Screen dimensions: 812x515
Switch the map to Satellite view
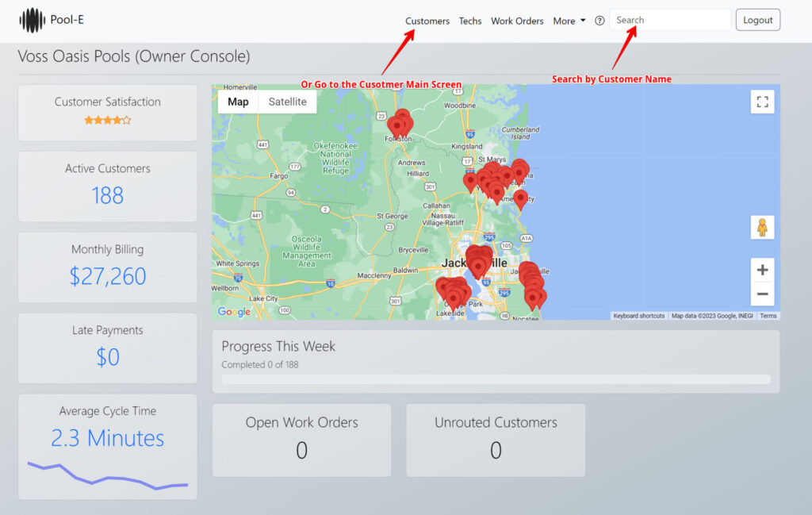[x=287, y=102]
